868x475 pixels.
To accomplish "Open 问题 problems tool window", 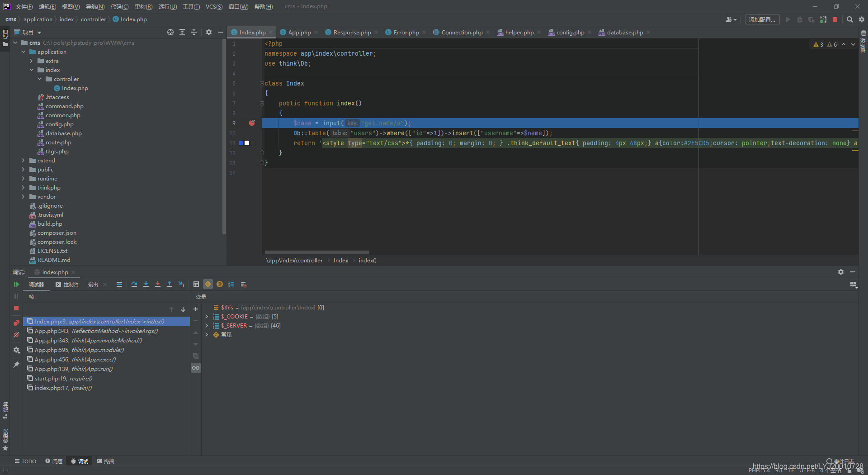I will coord(54,461).
